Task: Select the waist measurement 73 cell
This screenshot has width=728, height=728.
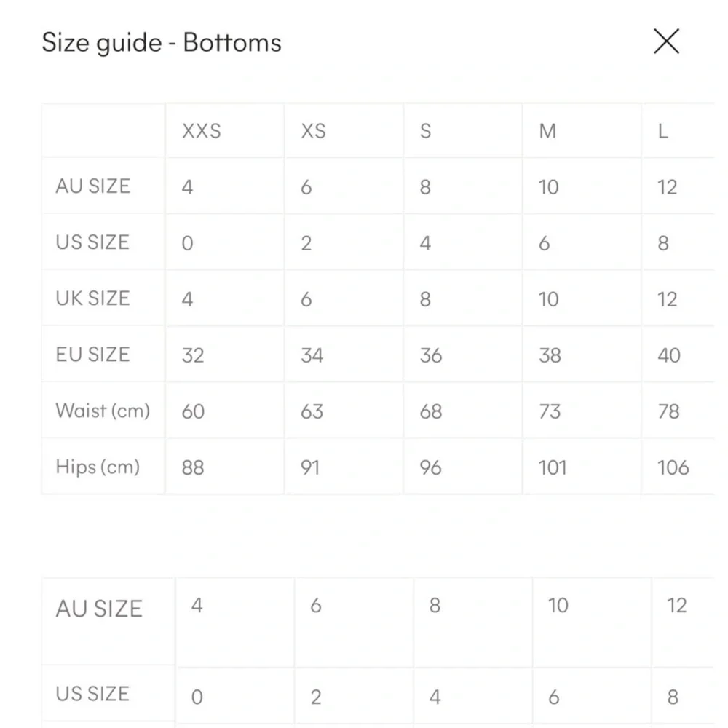Action: [550, 411]
